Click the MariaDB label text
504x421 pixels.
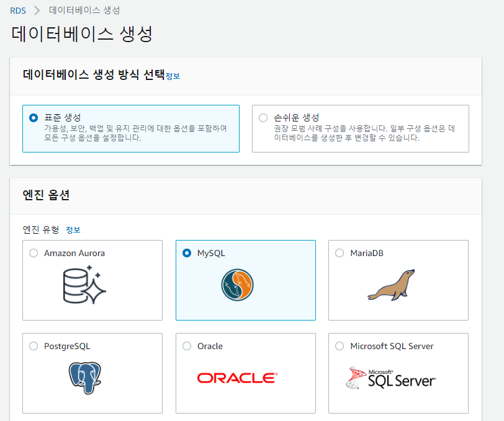pos(367,253)
